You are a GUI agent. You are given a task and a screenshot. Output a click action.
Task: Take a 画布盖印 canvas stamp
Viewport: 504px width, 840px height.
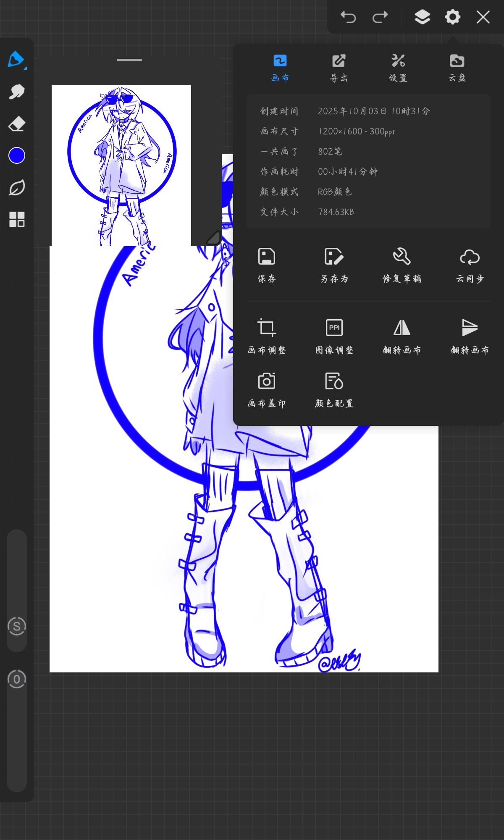(x=267, y=389)
